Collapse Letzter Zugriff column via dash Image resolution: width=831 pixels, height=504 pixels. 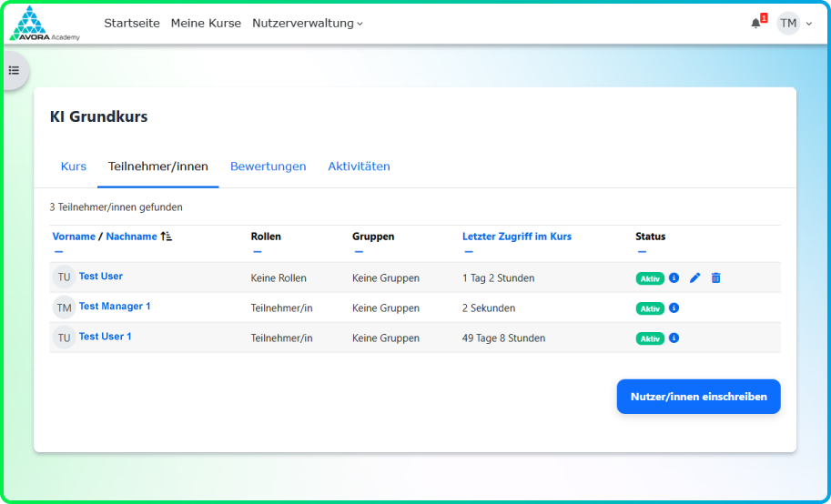(469, 252)
